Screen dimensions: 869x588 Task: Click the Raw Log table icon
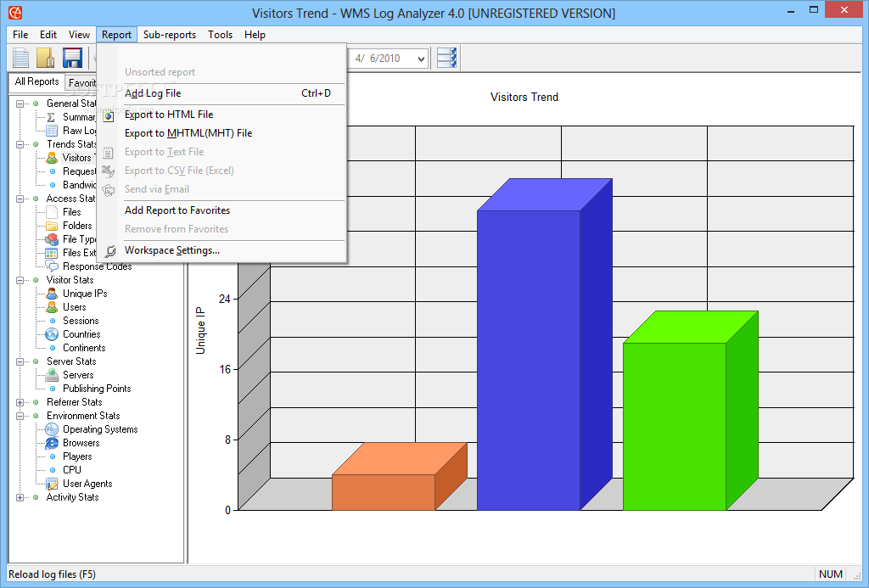52,131
